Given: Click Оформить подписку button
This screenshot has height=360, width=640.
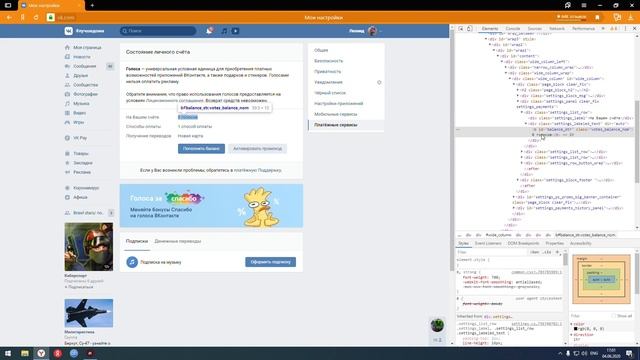Looking at the screenshot, I should coord(271,262).
